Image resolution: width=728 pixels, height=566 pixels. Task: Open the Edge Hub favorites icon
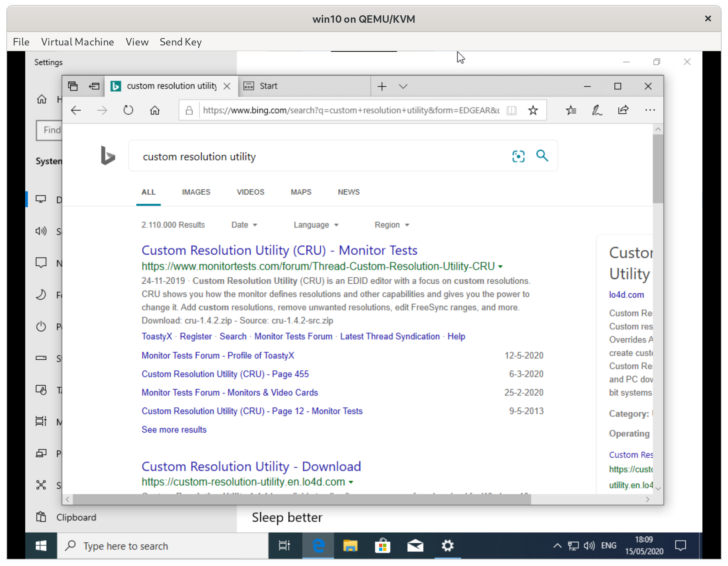(x=571, y=110)
